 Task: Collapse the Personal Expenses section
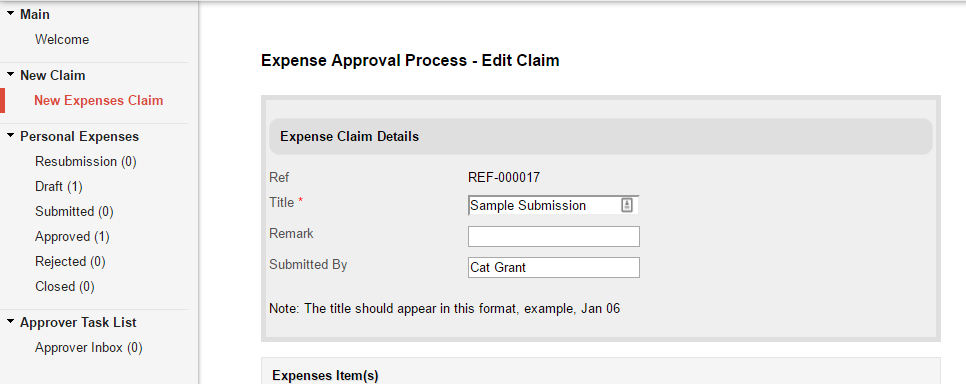click(x=10, y=135)
